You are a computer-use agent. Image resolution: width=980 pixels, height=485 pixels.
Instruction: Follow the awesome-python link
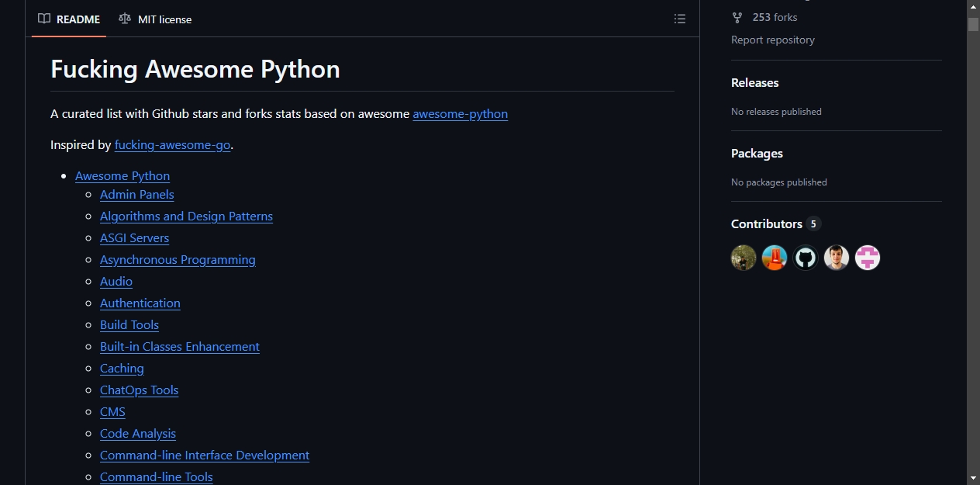461,113
